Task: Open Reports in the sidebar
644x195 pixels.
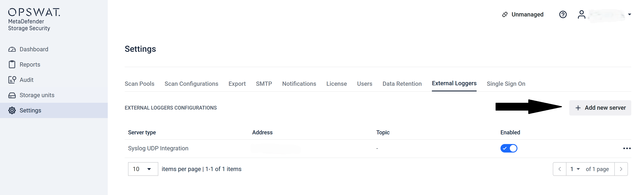Action: (54, 64)
